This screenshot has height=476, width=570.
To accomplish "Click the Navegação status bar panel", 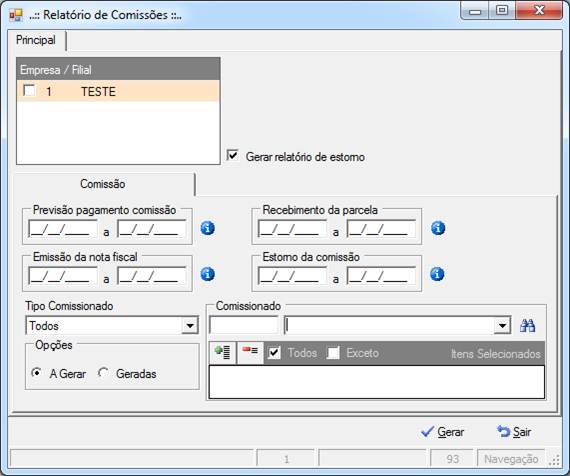I will coord(511,459).
